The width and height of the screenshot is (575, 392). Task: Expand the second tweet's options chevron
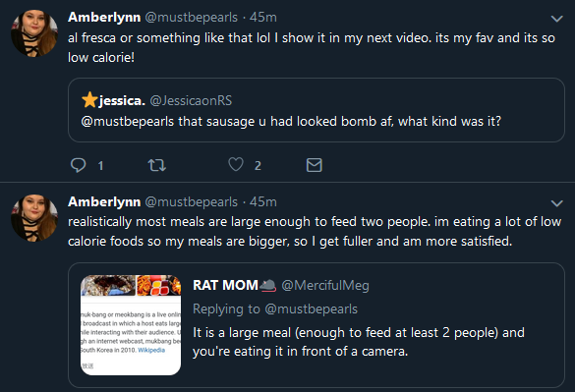click(557, 203)
